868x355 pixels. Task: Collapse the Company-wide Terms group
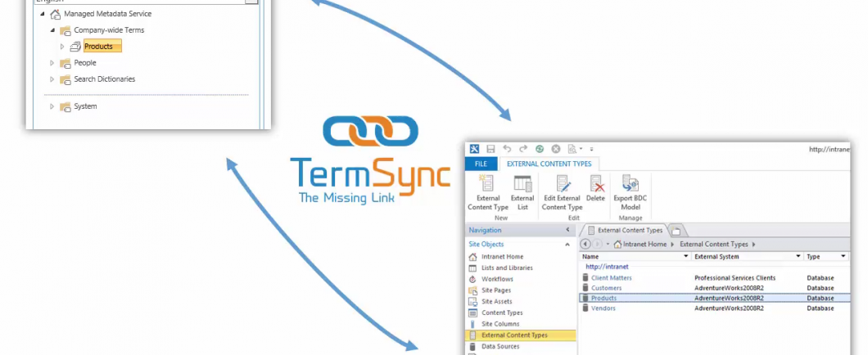click(52, 30)
